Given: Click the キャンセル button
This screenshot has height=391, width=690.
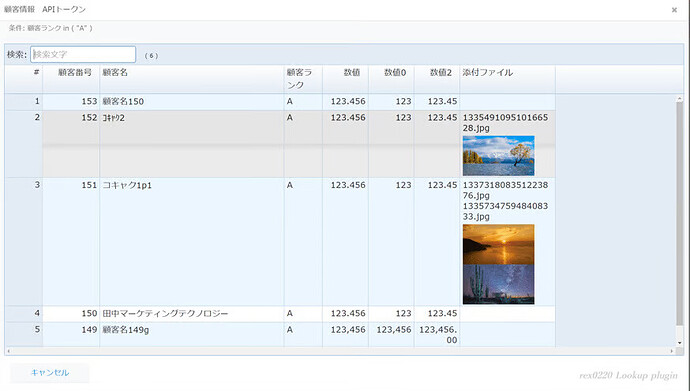Looking at the screenshot, I should (x=50, y=373).
